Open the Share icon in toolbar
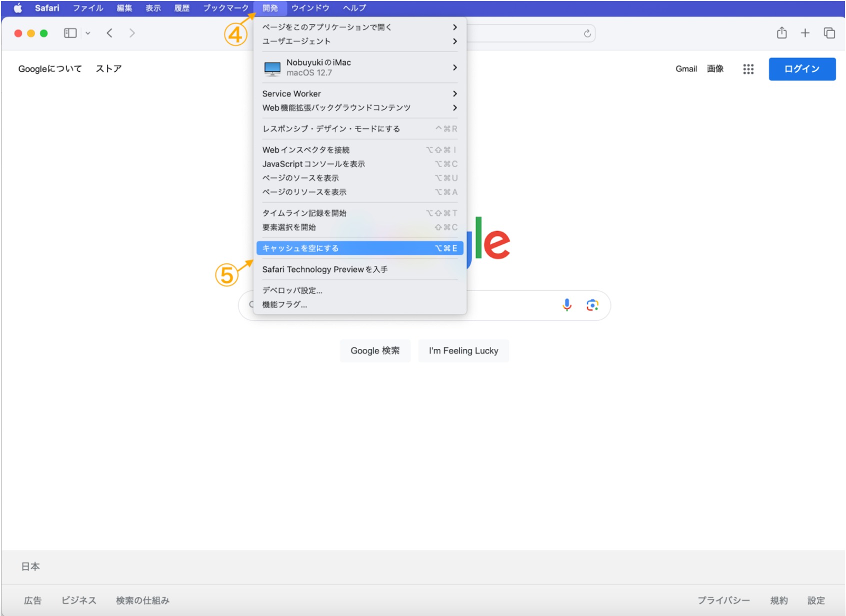This screenshot has width=846, height=616. pos(782,33)
